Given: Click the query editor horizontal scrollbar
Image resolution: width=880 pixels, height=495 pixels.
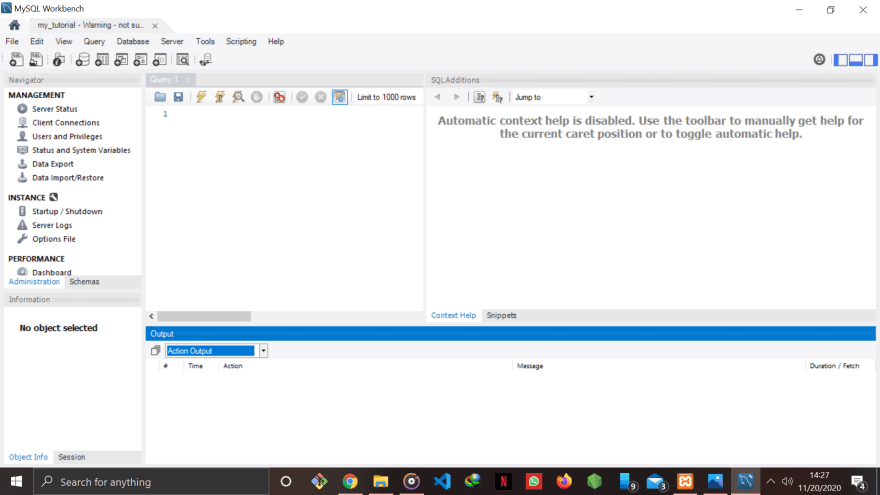Looking at the screenshot, I should [x=204, y=317].
